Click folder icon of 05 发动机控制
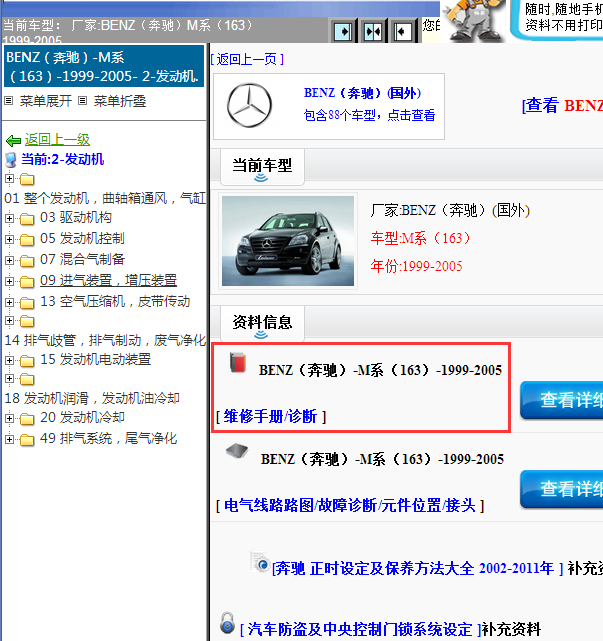603x641 pixels. click(x=27, y=240)
